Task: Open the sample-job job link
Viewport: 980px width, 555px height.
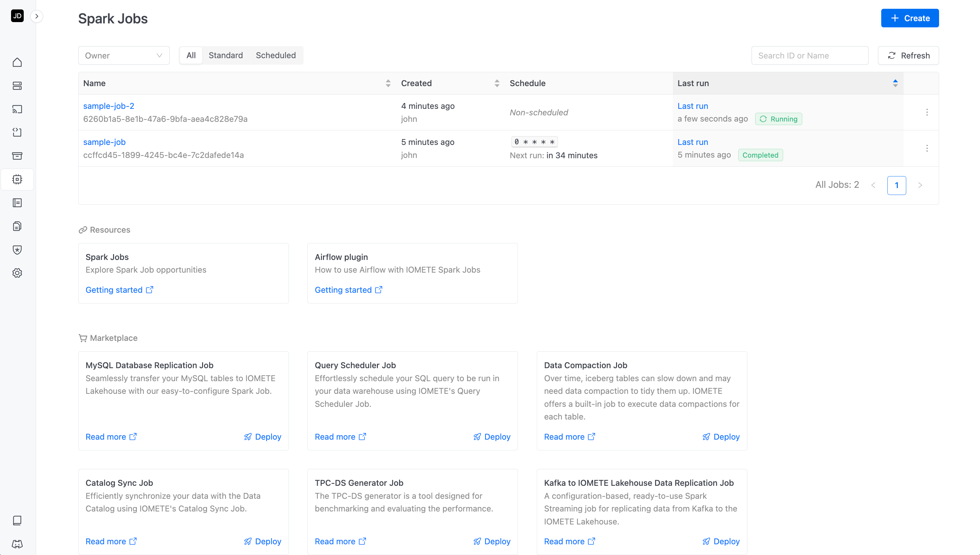Action: coord(104,142)
